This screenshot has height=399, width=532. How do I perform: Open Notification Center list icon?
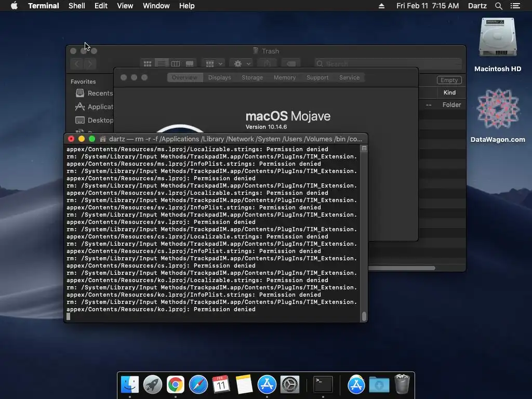(x=515, y=6)
